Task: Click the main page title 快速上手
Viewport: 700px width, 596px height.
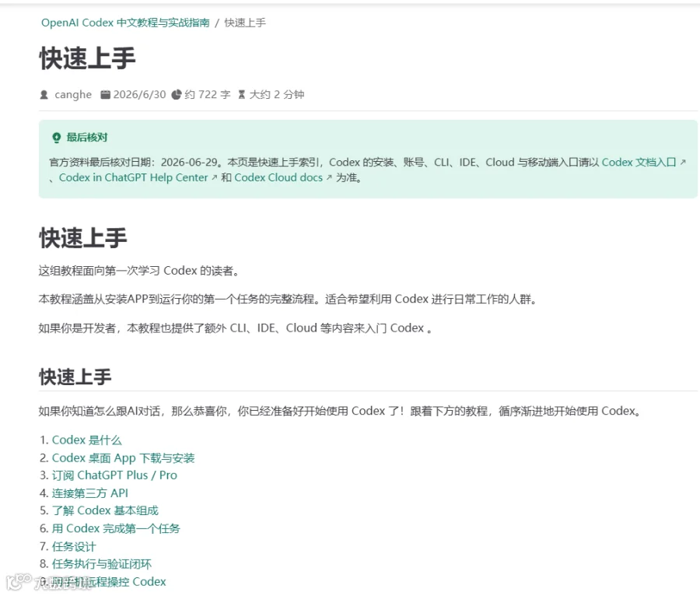Action: (x=87, y=58)
